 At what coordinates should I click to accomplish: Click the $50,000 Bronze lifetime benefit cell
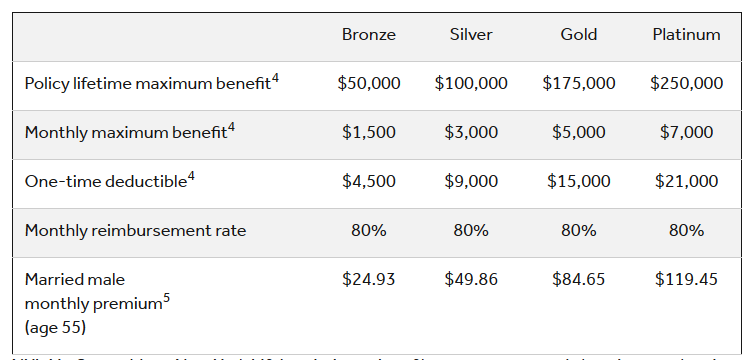(369, 83)
